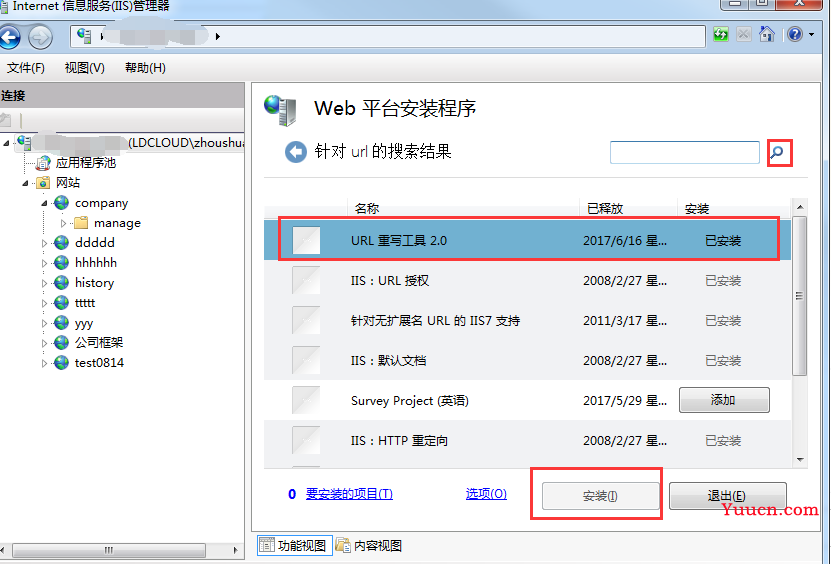Click the ddddd site globe icon
This screenshot has width=831, height=564.
pos(61,243)
